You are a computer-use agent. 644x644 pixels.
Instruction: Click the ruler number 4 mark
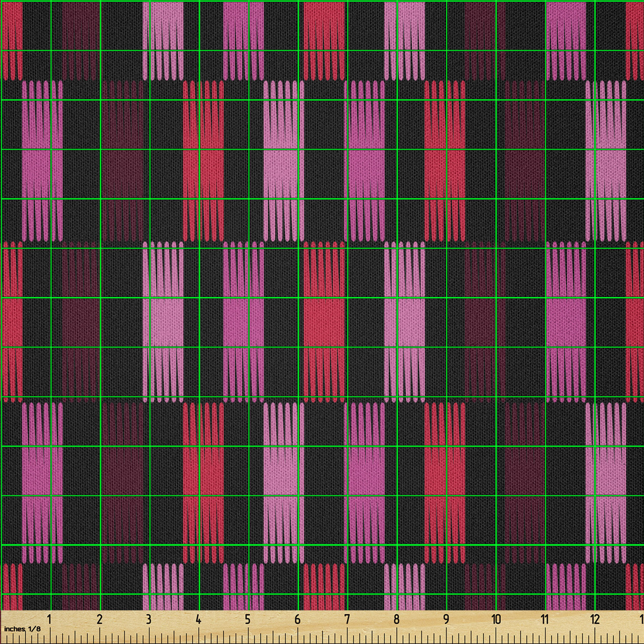198,619
